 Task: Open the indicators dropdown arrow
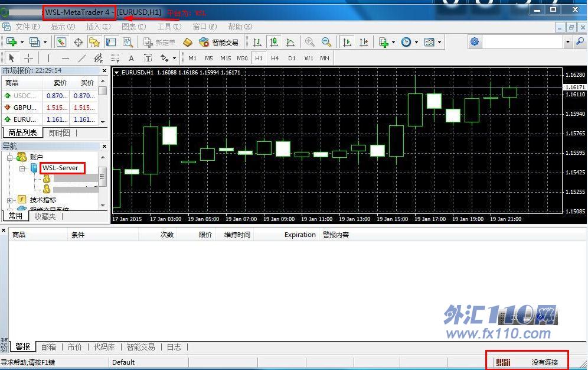pyautogui.click(x=393, y=43)
